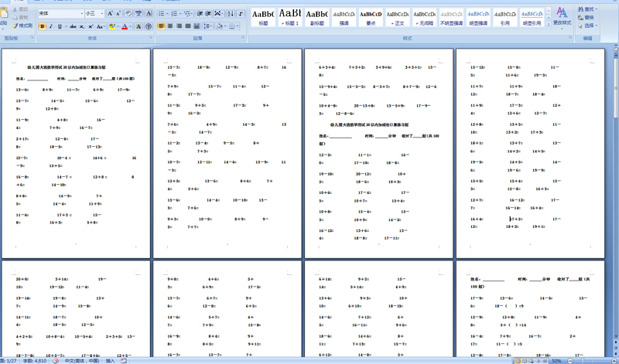This screenshot has width=619, height=364.
Task: Apply text highlight color (yellow)
Action: point(112,27)
